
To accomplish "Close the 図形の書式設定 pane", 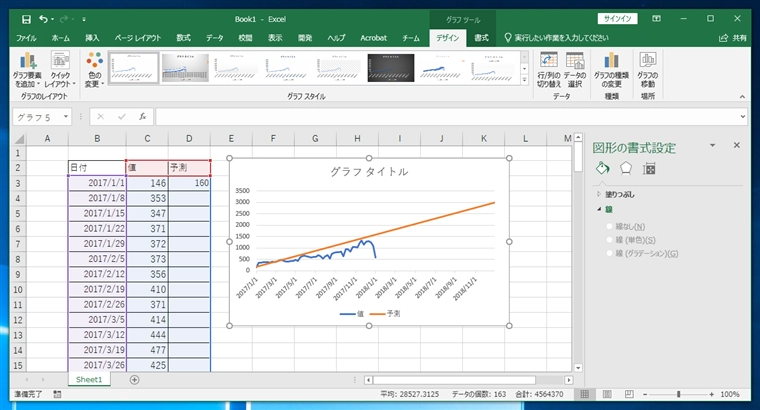I will [x=737, y=145].
